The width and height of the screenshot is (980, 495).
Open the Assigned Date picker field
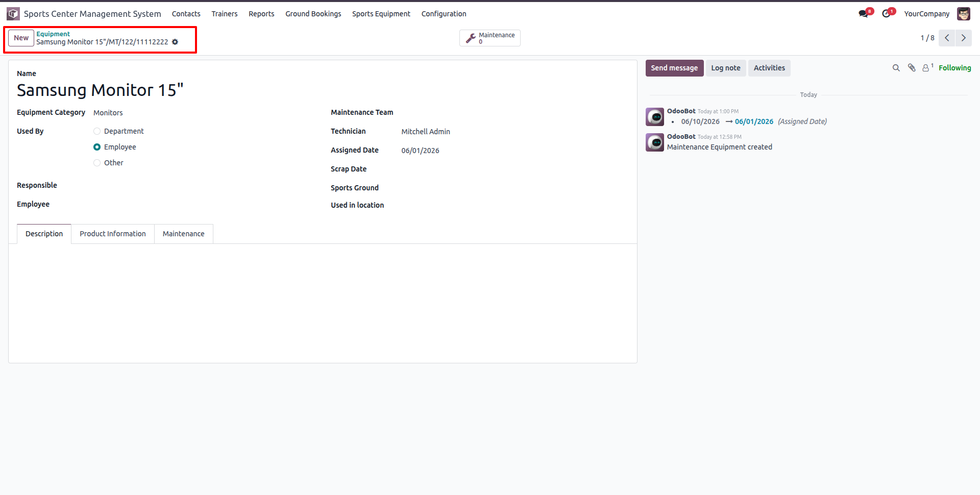(x=515, y=151)
